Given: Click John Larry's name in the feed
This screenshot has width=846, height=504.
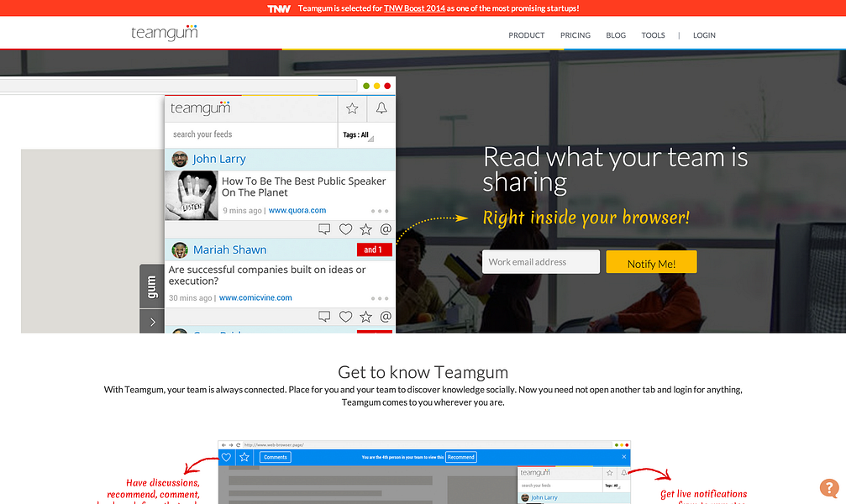Looking at the screenshot, I should [x=219, y=159].
